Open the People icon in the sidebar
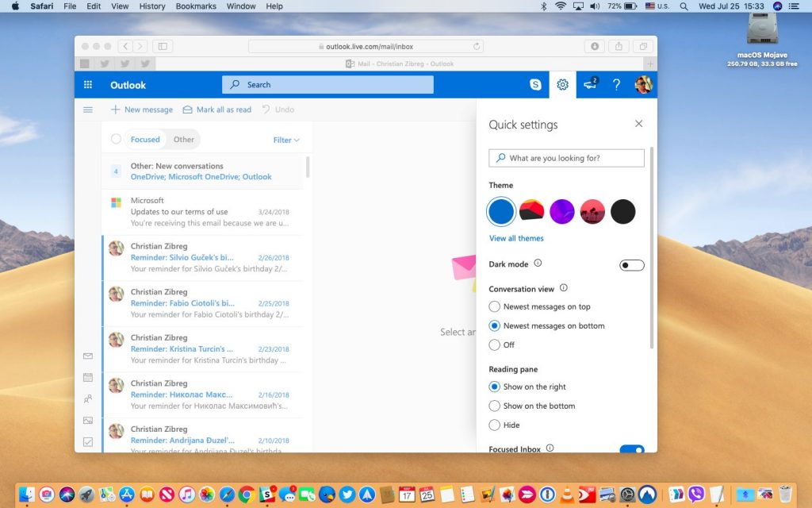Viewport: 812px width, 508px height. click(87, 399)
